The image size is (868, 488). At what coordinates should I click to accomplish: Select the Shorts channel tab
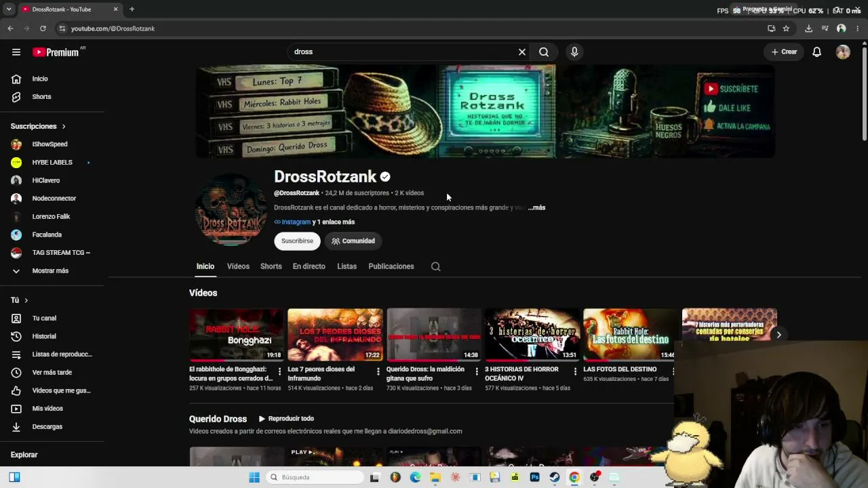[x=271, y=266]
